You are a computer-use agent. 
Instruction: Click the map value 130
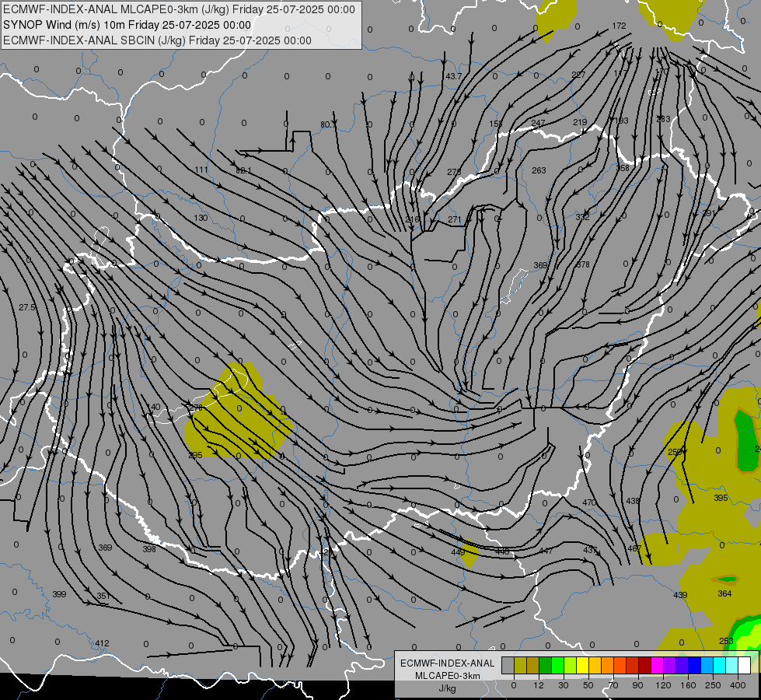point(201,218)
